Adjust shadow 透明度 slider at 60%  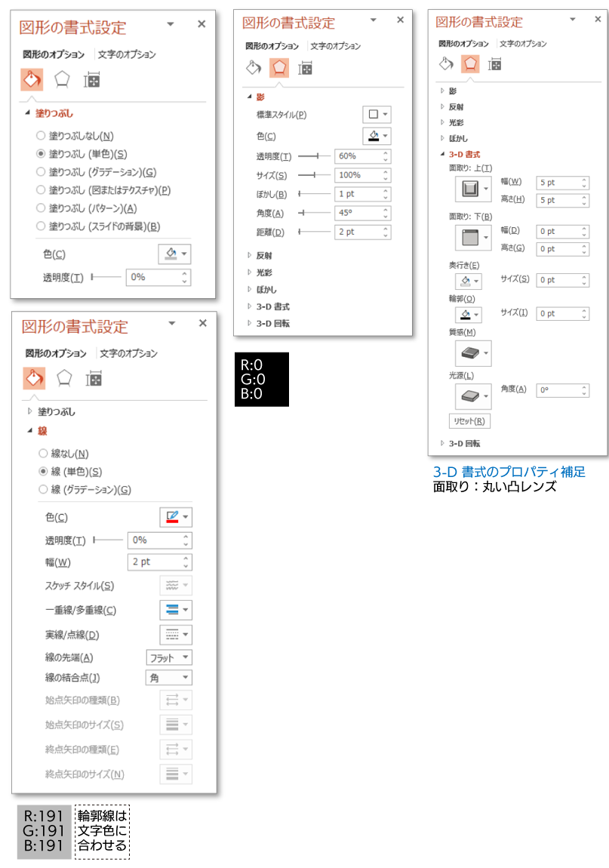[318, 156]
